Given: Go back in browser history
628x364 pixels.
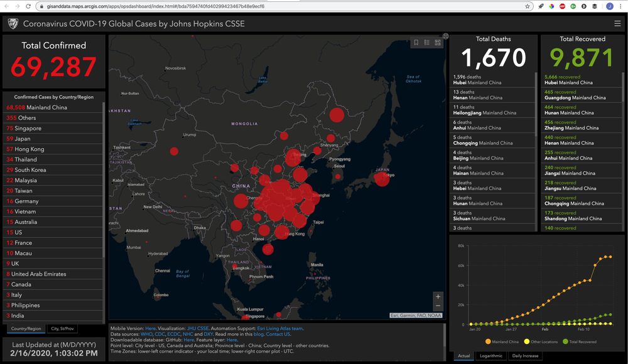Looking at the screenshot, I should [x=6, y=6].
